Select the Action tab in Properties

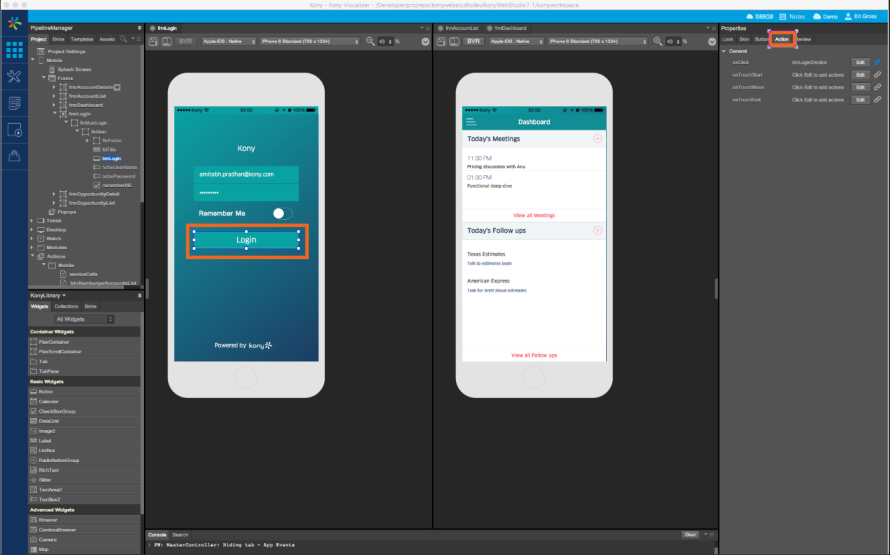pos(782,39)
